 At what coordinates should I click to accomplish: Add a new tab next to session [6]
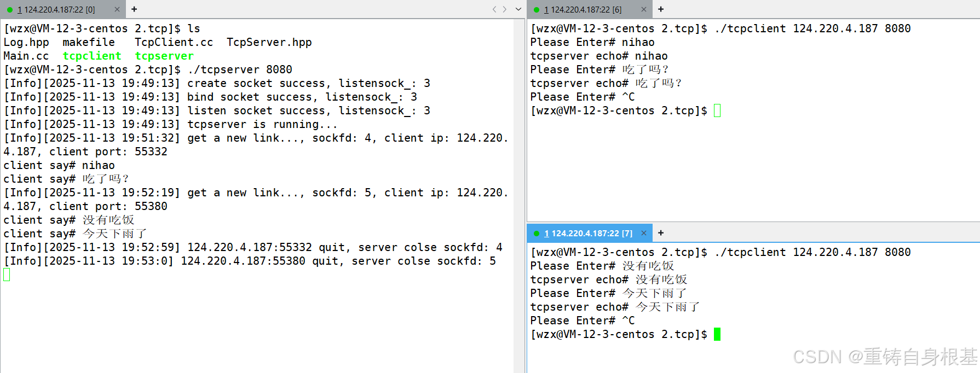(x=661, y=9)
